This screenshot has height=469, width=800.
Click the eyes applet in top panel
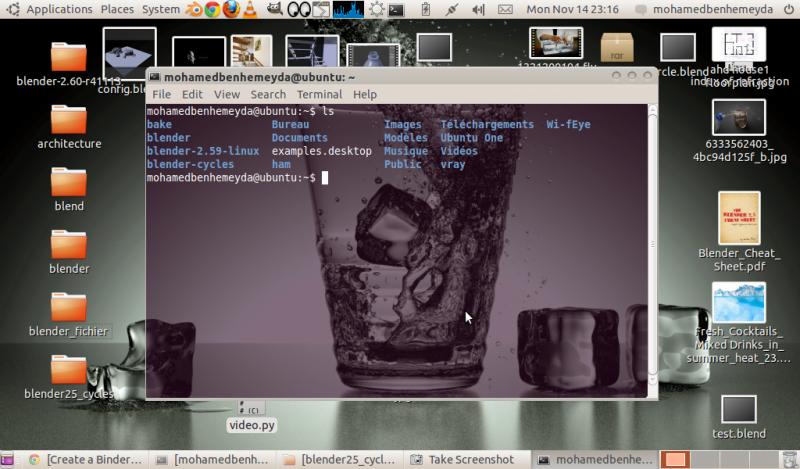coord(299,9)
